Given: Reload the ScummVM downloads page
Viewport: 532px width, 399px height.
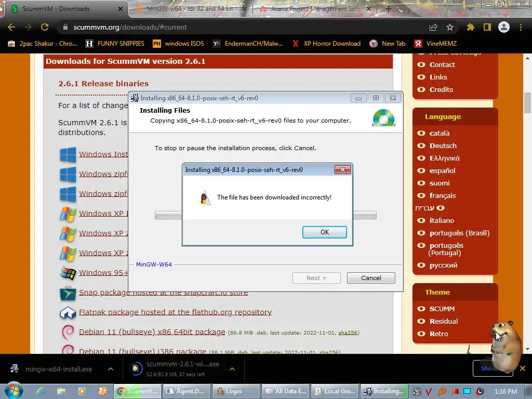Looking at the screenshot, I should tap(45, 27).
